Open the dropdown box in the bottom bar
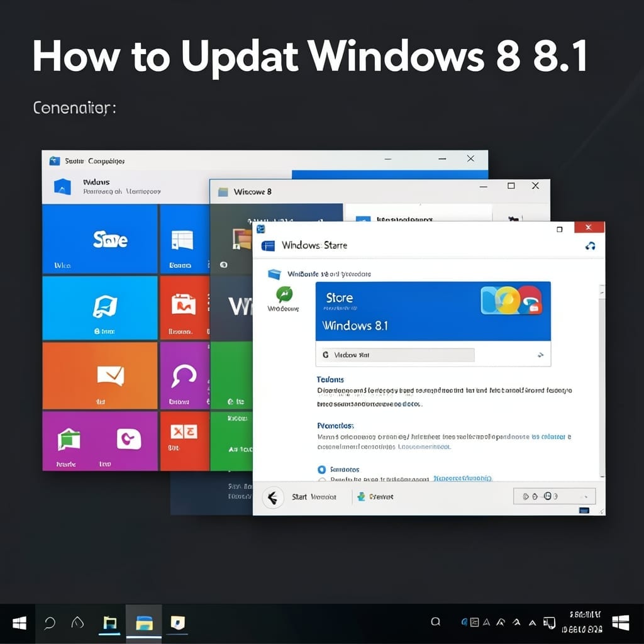This screenshot has height=644, width=644. 554,496
